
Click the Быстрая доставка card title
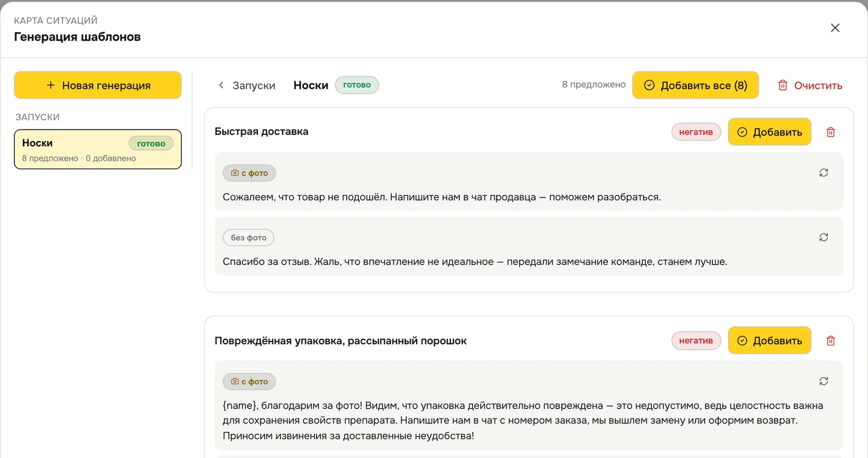pyautogui.click(x=261, y=131)
